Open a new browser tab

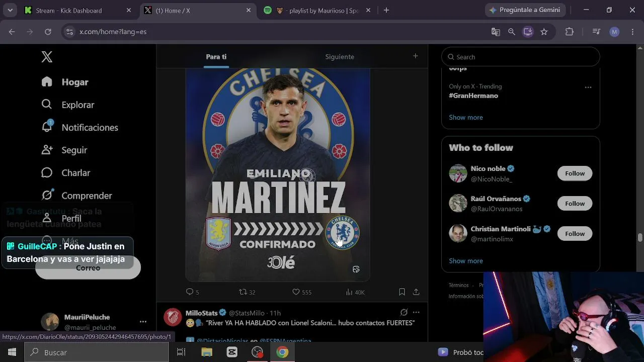click(x=386, y=10)
